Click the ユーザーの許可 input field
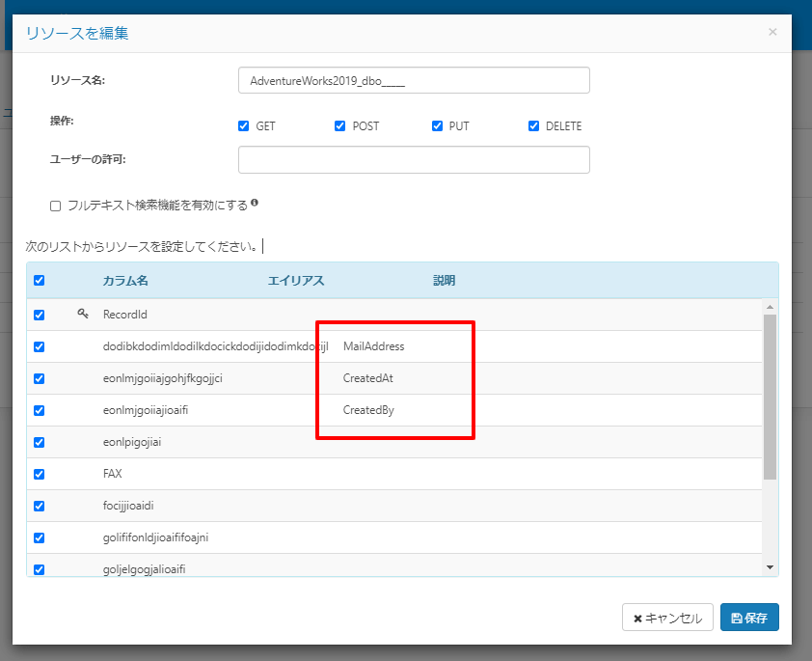Viewport: 812px width, 661px height. pyautogui.click(x=414, y=159)
